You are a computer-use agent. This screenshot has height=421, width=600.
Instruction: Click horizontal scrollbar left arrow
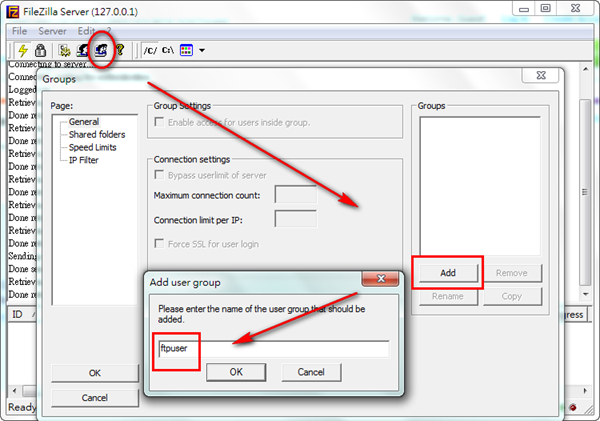click(14, 391)
